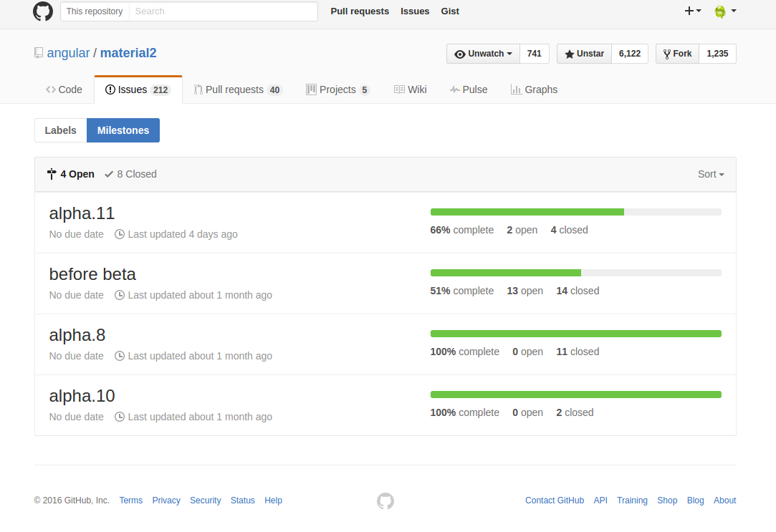Switch to the Pulse tab
This screenshot has width=776, height=532.
(469, 90)
